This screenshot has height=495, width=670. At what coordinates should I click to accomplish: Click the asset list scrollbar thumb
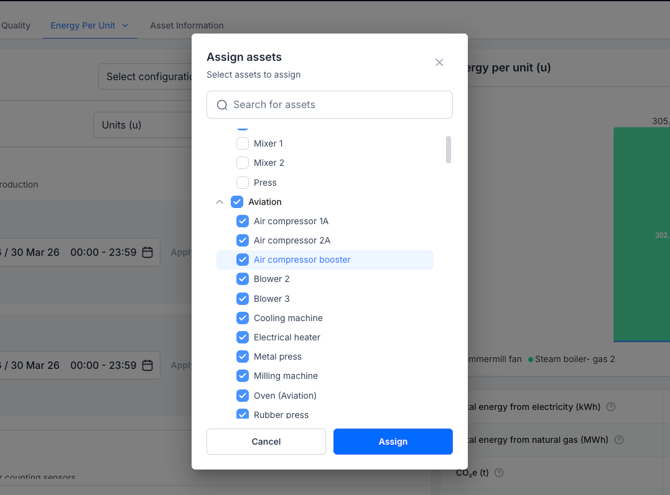448,149
